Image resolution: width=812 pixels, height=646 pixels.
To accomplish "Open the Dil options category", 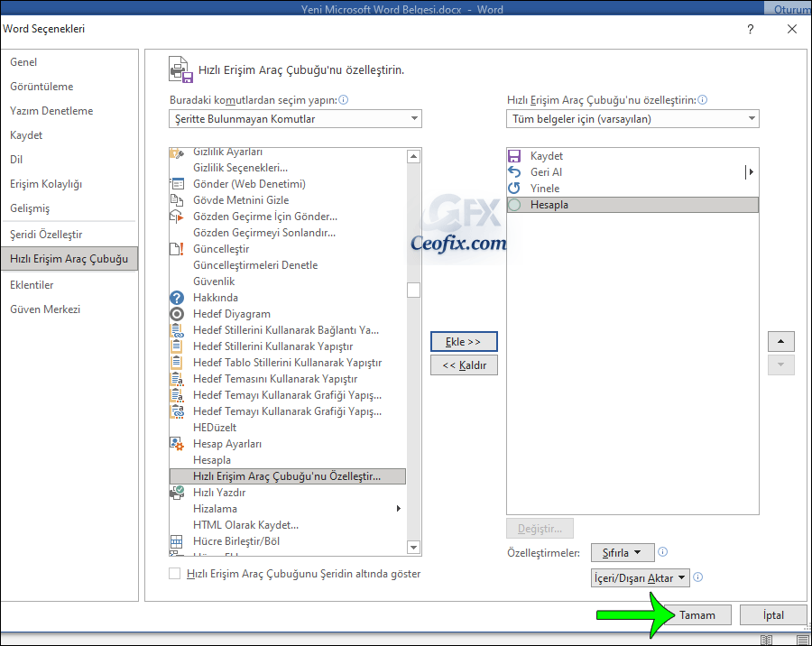I will coord(16,160).
